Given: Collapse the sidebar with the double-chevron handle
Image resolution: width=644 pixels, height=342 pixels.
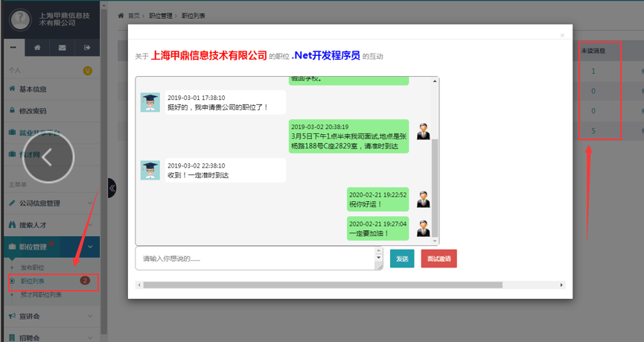Looking at the screenshot, I should tap(112, 189).
